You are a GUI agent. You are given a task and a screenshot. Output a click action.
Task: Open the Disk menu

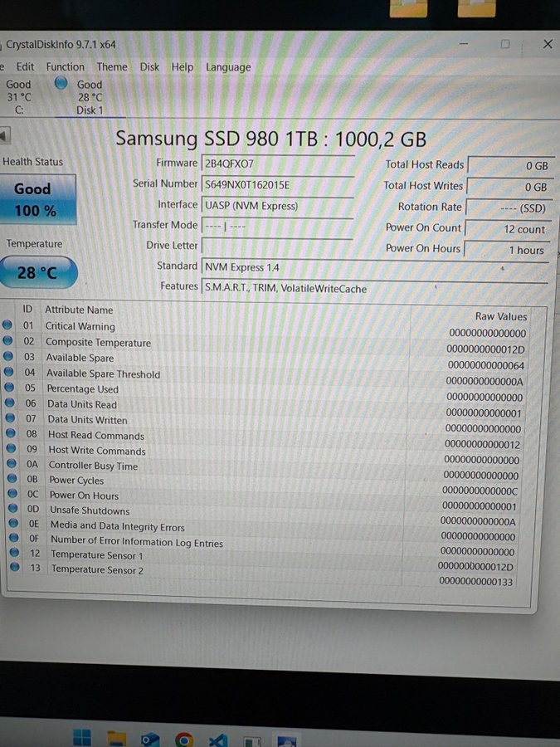pos(149,67)
